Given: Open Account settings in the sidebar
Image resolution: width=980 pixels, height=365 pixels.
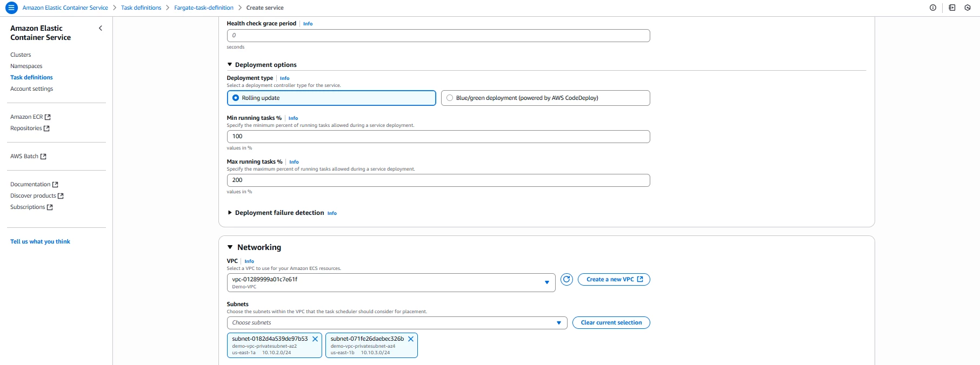Looking at the screenshot, I should point(32,89).
